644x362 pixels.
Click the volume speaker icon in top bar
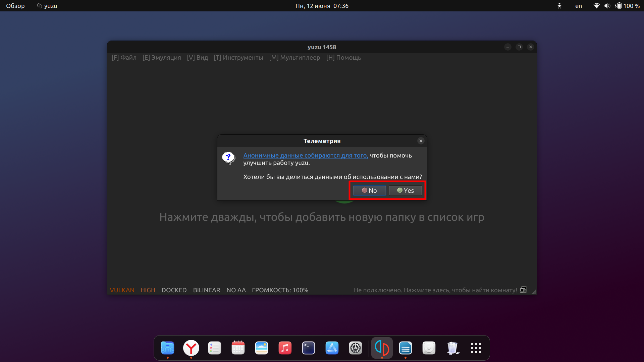pyautogui.click(x=607, y=6)
